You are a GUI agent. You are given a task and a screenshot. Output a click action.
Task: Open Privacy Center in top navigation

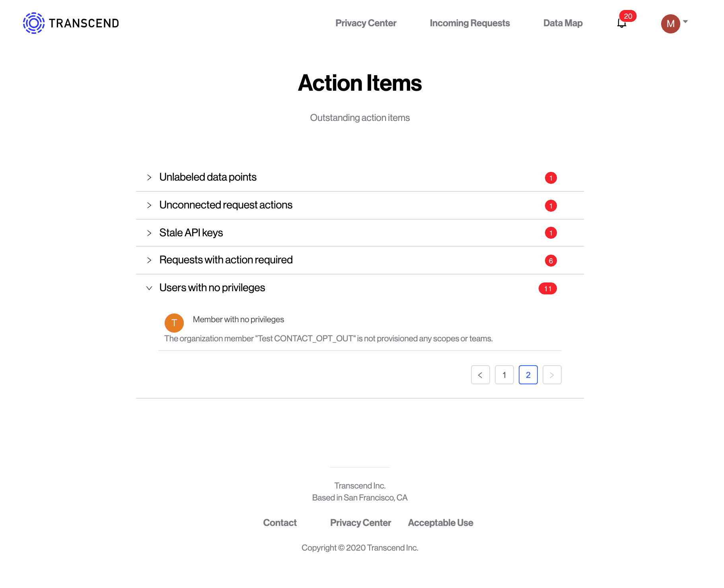click(366, 23)
